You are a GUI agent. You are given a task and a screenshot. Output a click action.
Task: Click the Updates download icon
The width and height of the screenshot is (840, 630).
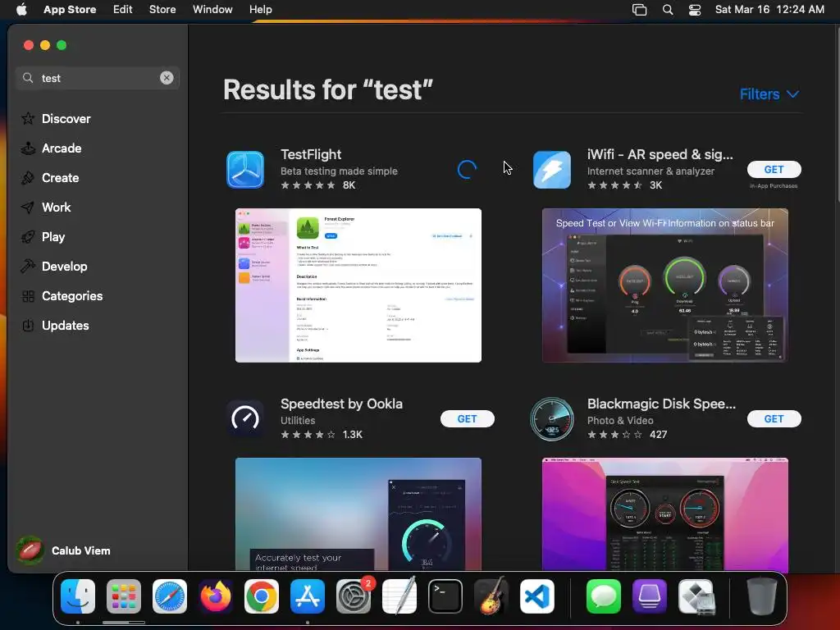coord(28,325)
